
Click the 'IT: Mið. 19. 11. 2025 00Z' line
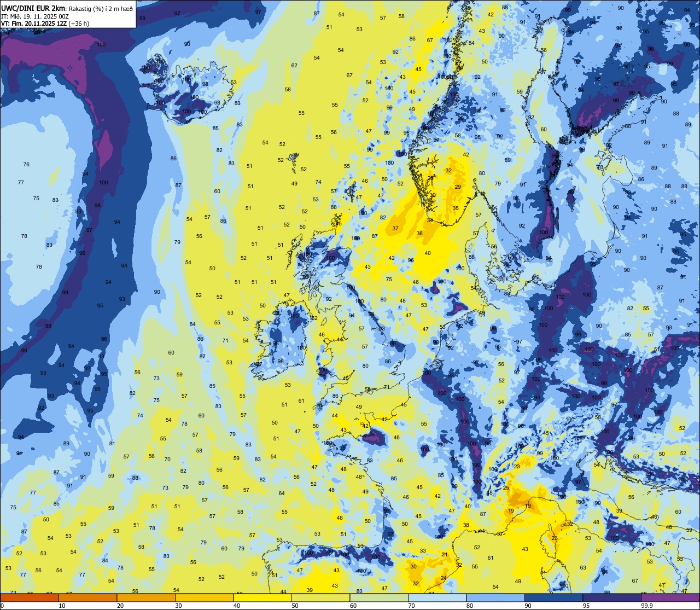(x=35, y=16)
